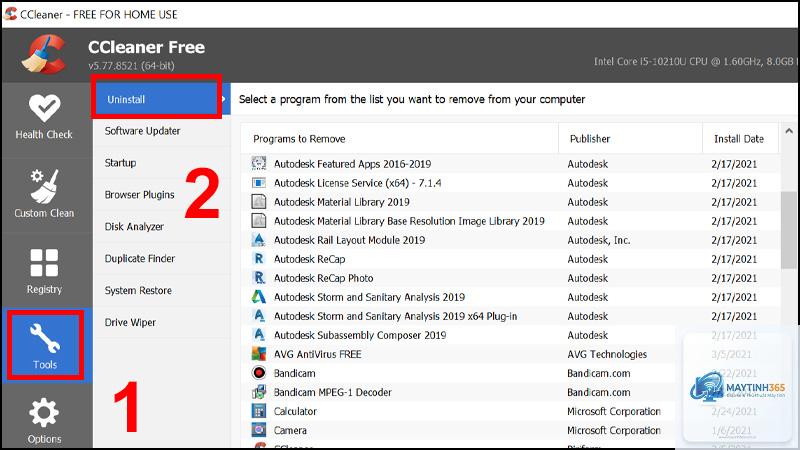The height and width of the screenshot is (450, 800).
Task: Click the AVG Technologies publisher cell
Action: coord(607,354)
